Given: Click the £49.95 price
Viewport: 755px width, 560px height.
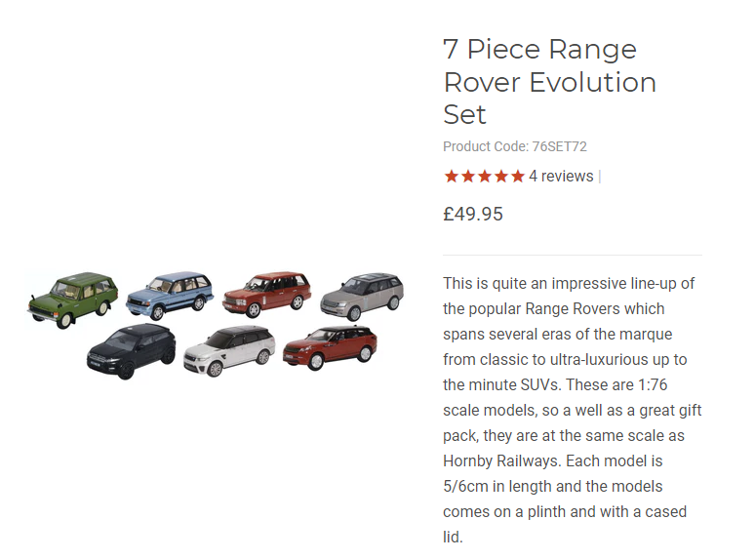Looking at the screenshot, I should pyautogui.click(x=473, y=214).
